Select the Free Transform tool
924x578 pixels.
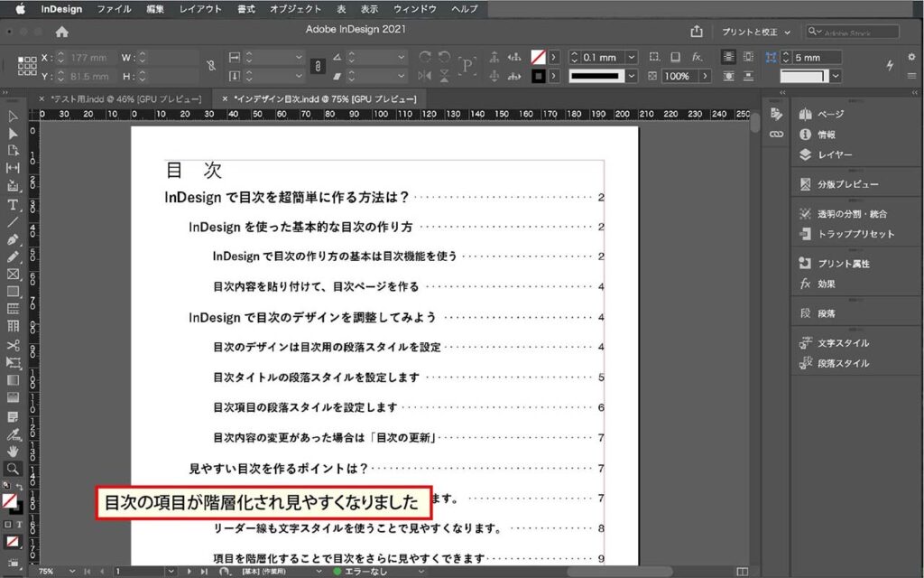coord(13,363)
